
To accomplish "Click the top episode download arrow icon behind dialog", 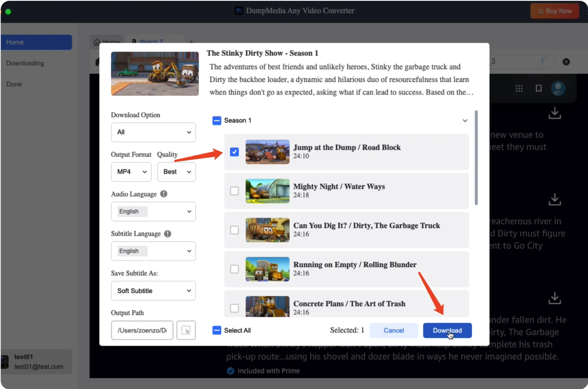I will click(x=555, y=113).
